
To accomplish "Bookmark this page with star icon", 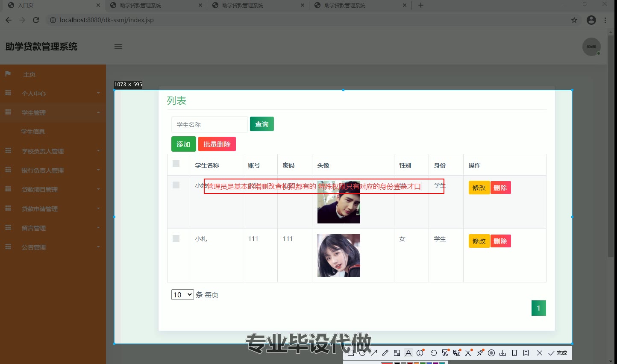I will [x=574, y=20].
